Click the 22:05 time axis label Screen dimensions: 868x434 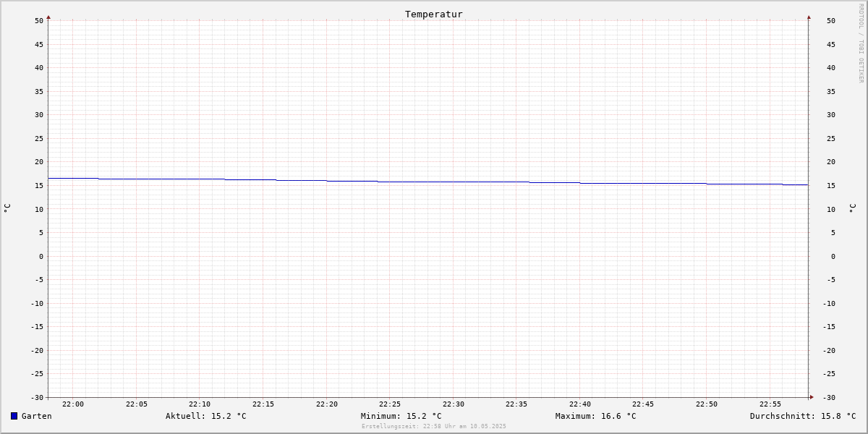pyautogui.click(x=137, y=404)
